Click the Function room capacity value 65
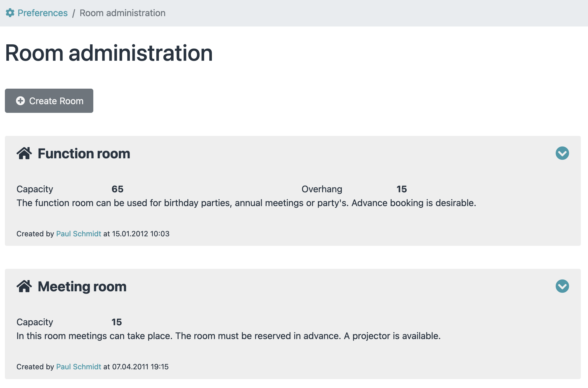Image resolution: width=588 pixels, height=388 pixels. click(x=117, y=189)
